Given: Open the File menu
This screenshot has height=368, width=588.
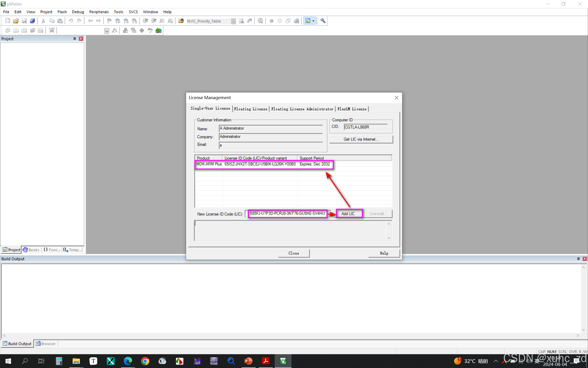Looking at the screenshot, I should tap(6, 12).
